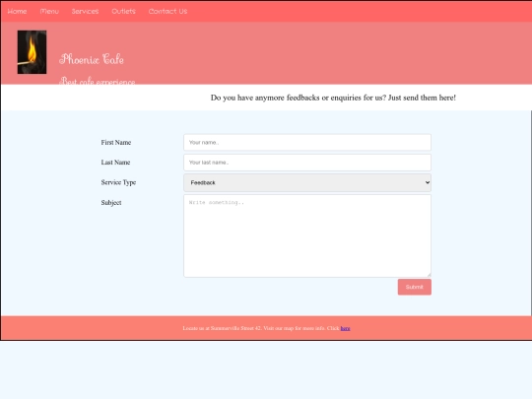
Task: Open the Services nav item
Action: tap(85, 11)
